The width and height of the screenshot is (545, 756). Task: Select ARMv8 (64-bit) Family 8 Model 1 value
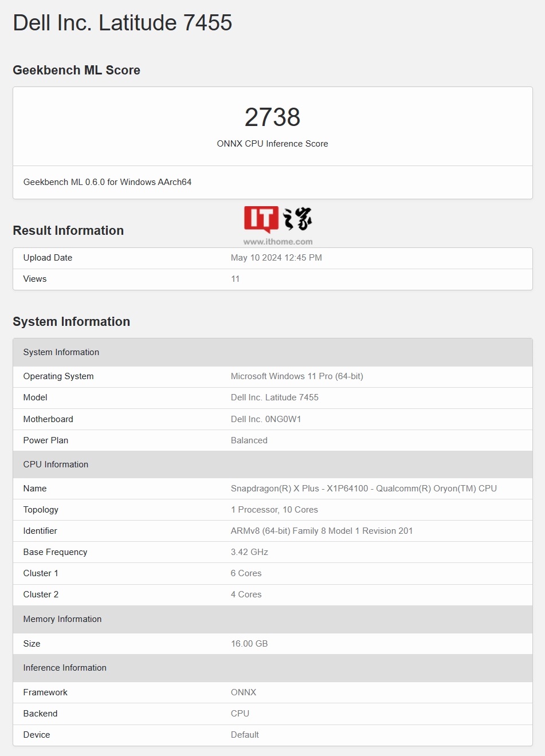coord(321,531)
